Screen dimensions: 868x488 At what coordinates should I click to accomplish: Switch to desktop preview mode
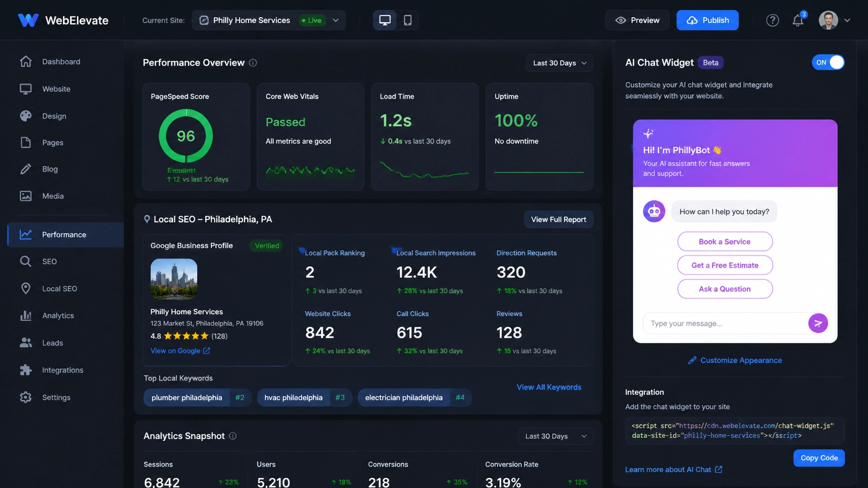[385, 20]
